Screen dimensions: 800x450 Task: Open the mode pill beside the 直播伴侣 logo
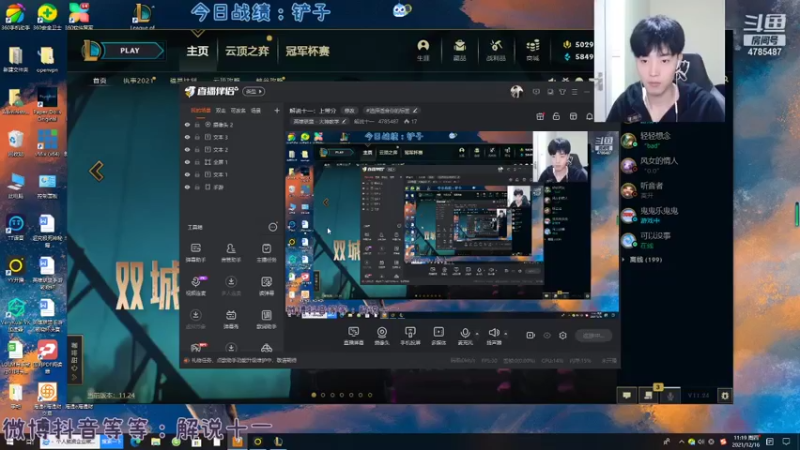point(254,92)
